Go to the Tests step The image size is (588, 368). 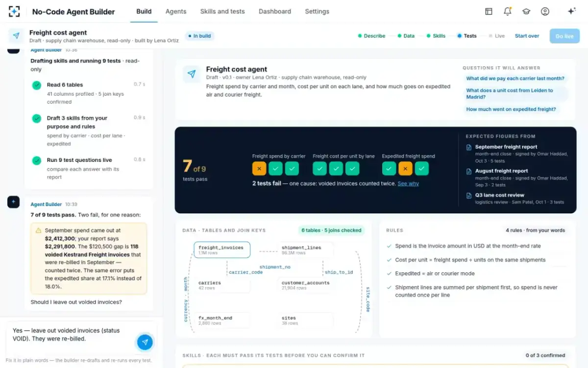[x=467, y=36]
